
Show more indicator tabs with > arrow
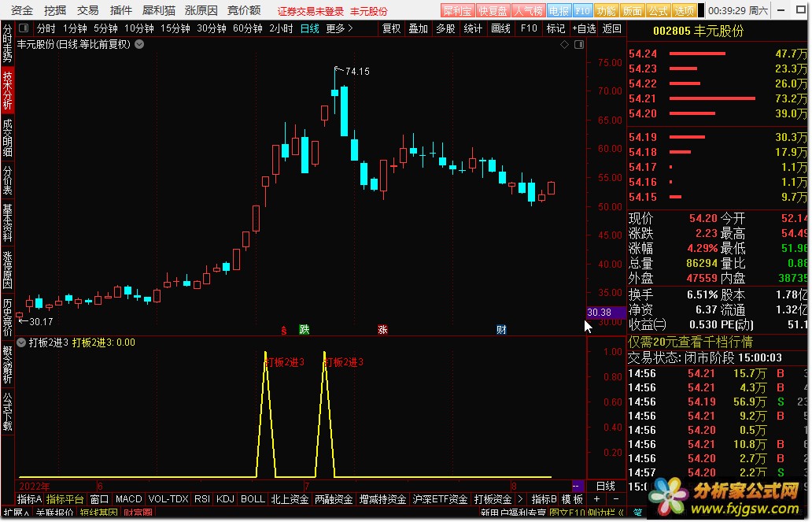click(520, 499)
